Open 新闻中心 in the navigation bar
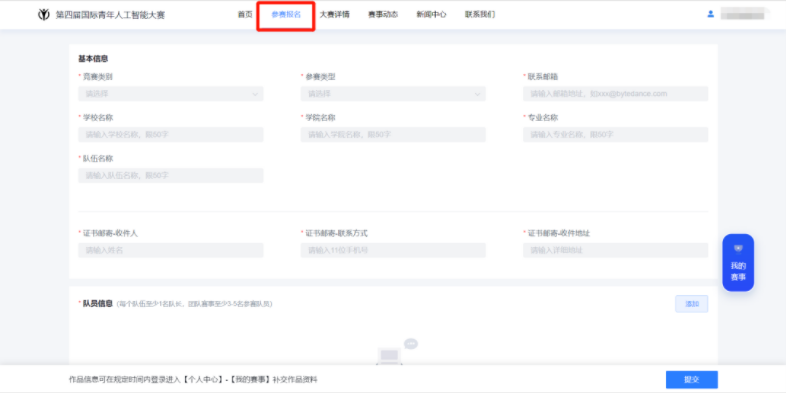This screenshot has width=786, height=393. (431, 15)
